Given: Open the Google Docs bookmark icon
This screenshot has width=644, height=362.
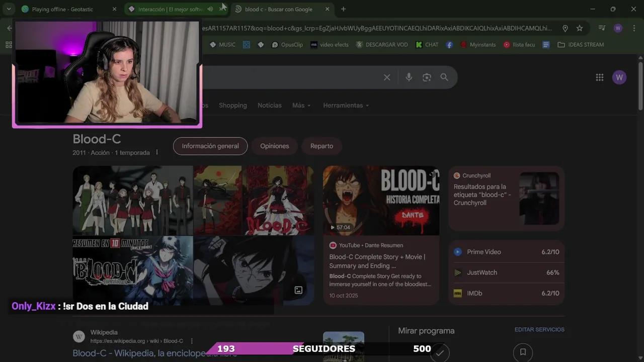Looking at the screenshot, I should tap(546, 45).
